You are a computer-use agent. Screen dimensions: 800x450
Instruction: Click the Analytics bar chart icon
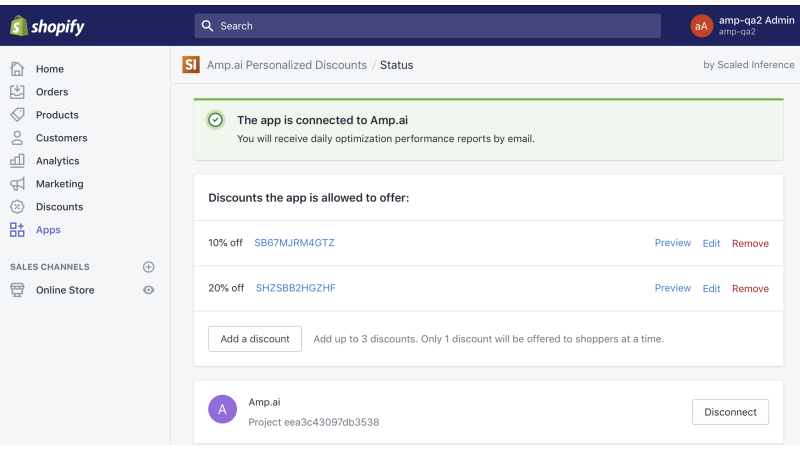(17, 161)
